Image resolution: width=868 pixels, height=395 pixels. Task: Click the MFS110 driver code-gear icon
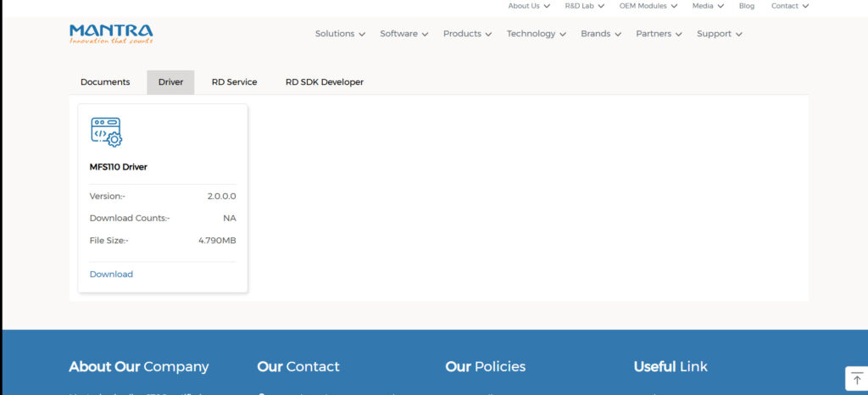106,131
